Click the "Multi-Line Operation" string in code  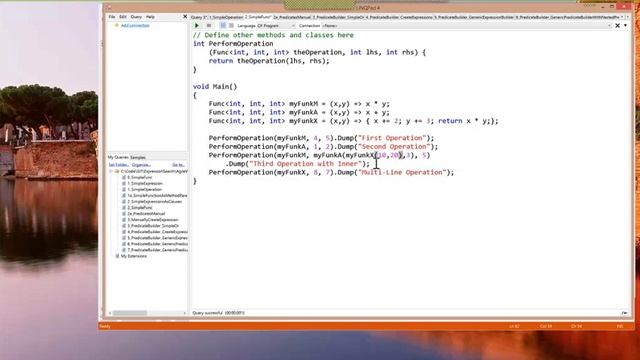(402, 172)
